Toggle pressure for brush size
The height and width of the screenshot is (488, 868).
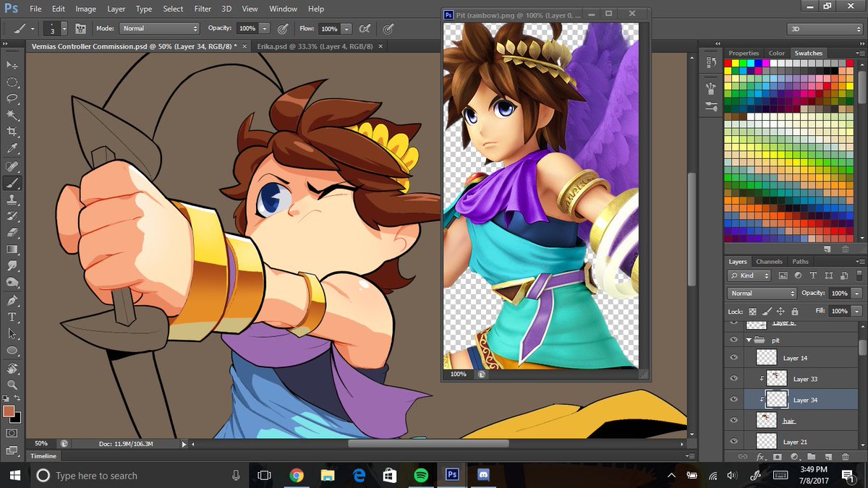[x=388, y=29]
